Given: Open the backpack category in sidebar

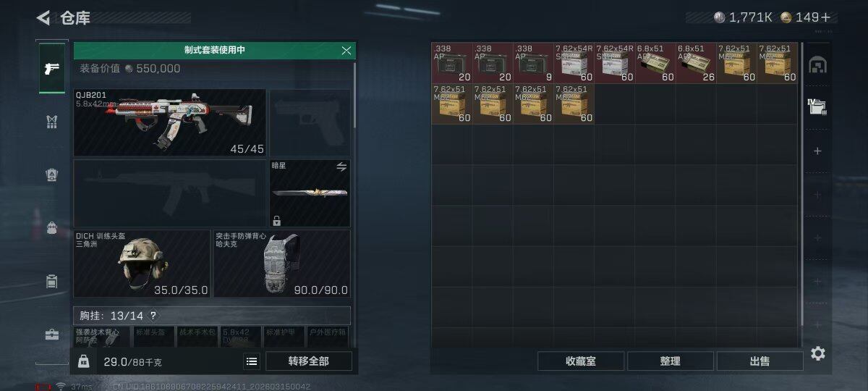Looking at the screenshot, I should (x=51, y=228).
